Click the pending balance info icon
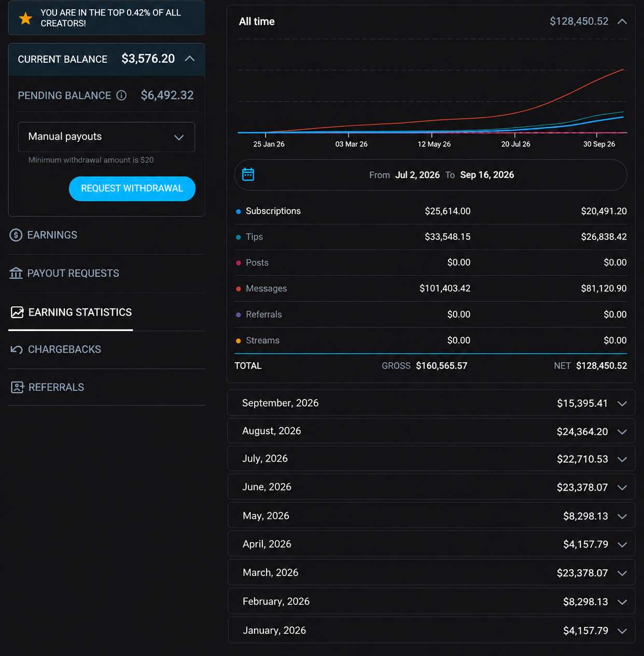Viewport: 644px width, 656px height. (121, 95)
